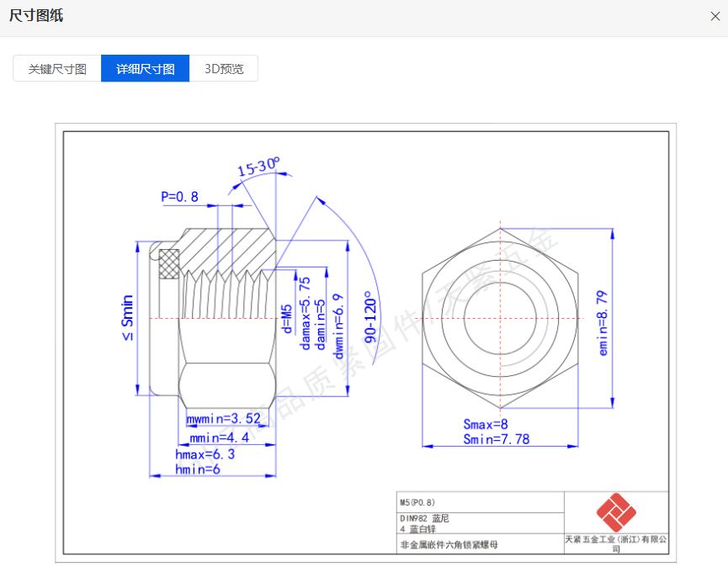Click the hmin=6 height dimension
The image size is (728, 578).
click(198, 469)
